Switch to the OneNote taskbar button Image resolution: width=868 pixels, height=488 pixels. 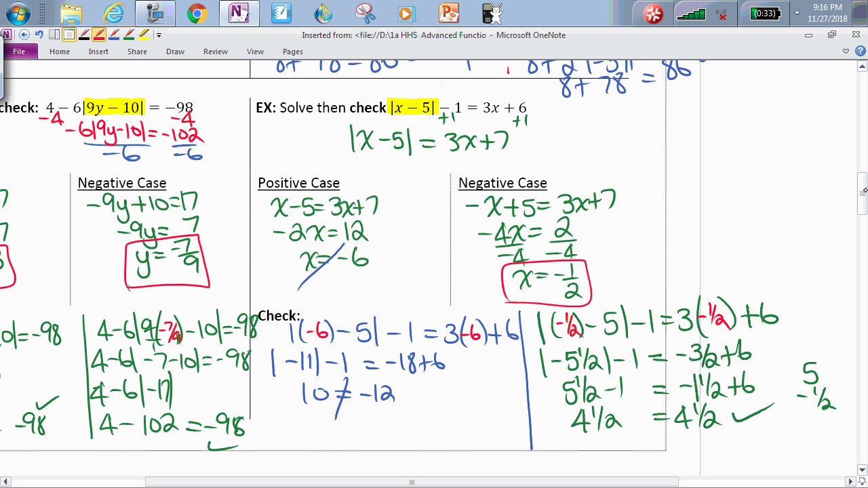(239, 14)
